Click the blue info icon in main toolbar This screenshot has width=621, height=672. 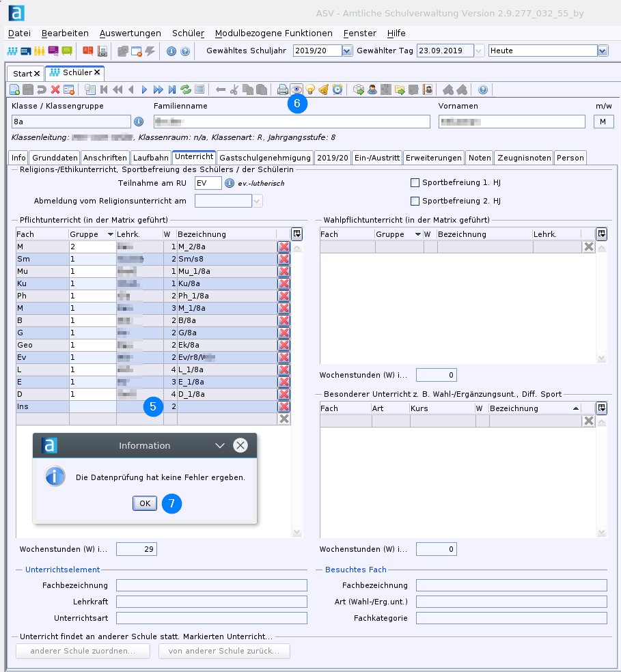coord(171,51)
